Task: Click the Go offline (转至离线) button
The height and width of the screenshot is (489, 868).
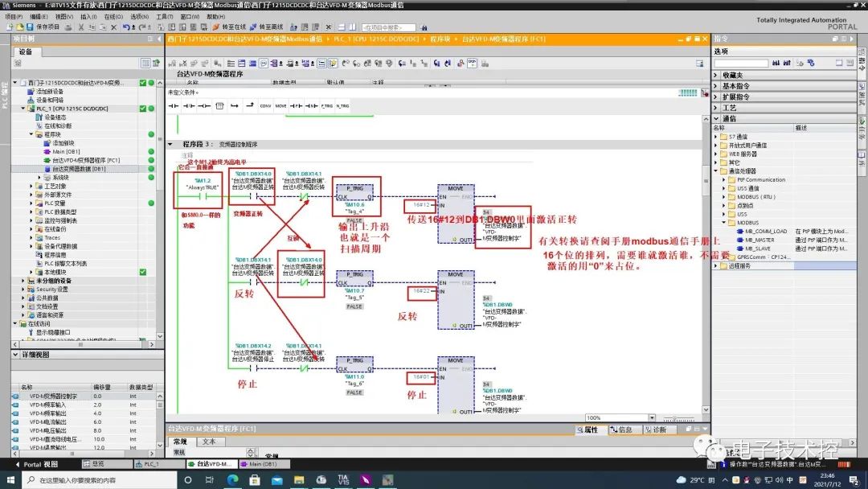Action: tap(266, 27)
